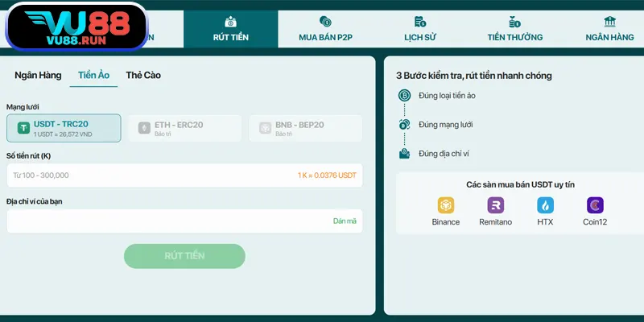Click the Dán mã paste link

(344, 221)
